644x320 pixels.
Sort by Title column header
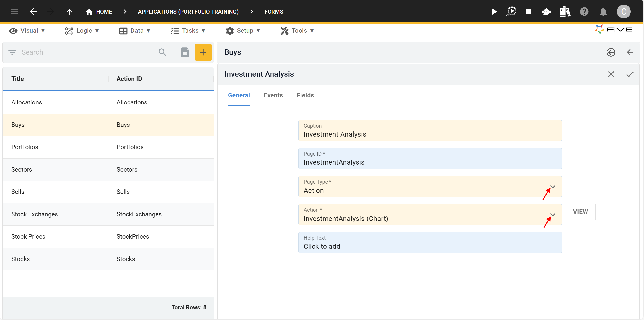point(17,79)
